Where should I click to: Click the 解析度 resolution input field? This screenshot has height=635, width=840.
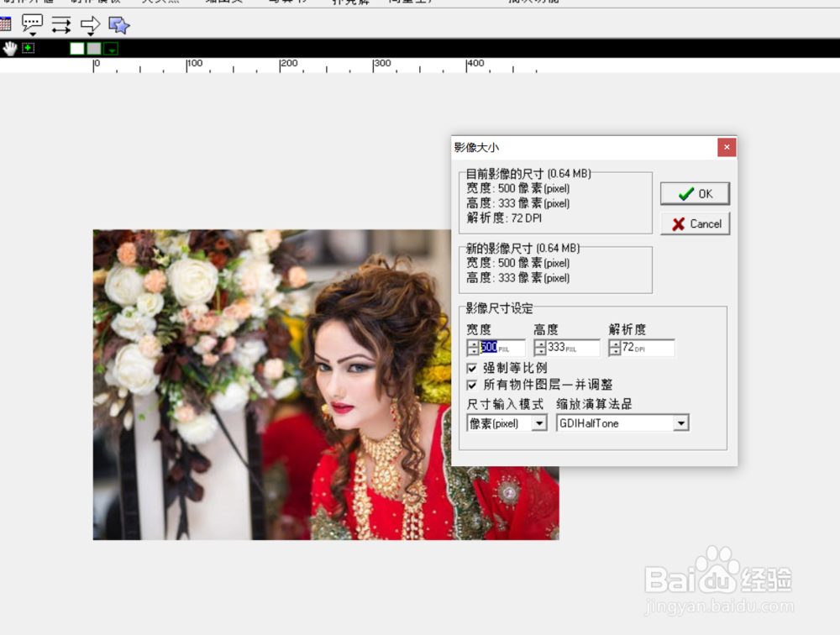coord(648,348)
